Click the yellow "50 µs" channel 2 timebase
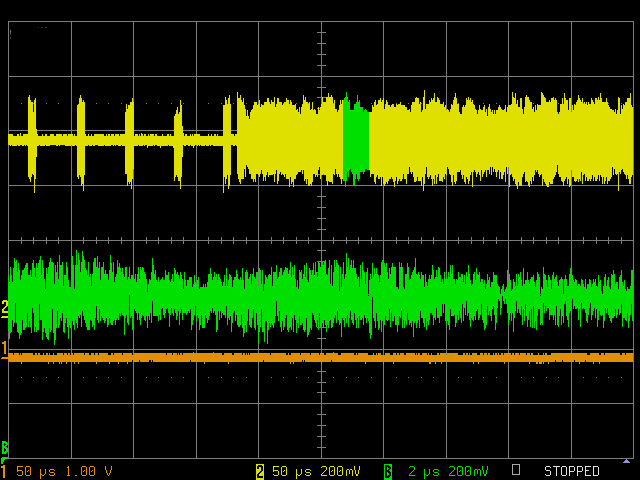 click(291, 471)
